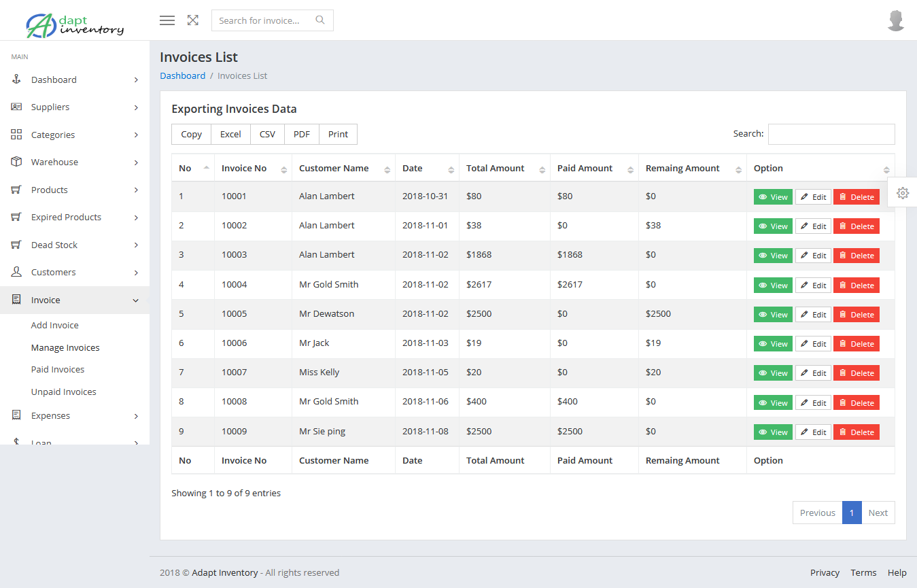This screenshot has height=588, width=917.
Task: Open Paid Invoices submenu item
Action: 58,369
